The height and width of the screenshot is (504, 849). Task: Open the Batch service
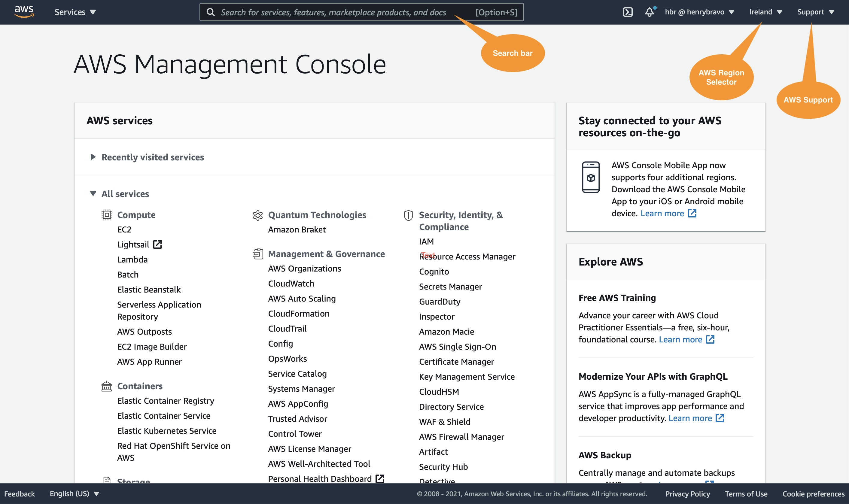click(128, 275)
